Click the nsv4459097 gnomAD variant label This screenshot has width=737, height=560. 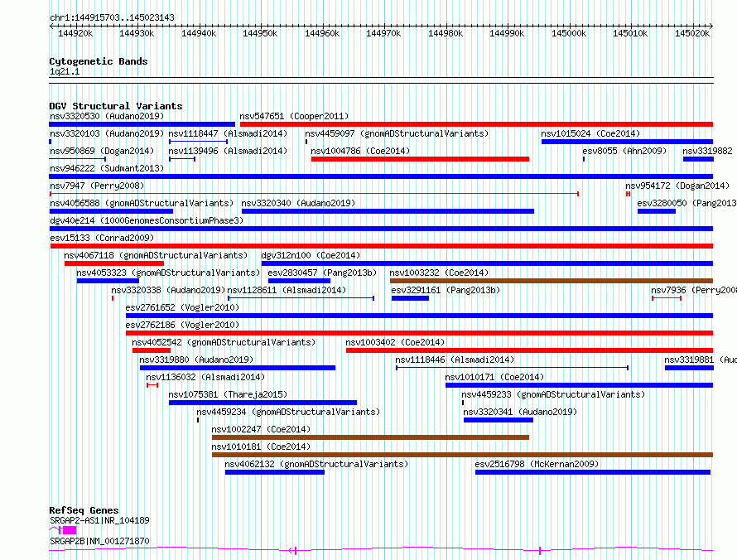click(397, 133)
